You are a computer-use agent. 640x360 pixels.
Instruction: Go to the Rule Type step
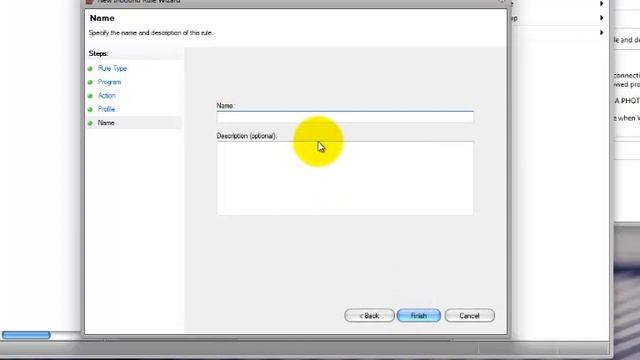[112, 69]
